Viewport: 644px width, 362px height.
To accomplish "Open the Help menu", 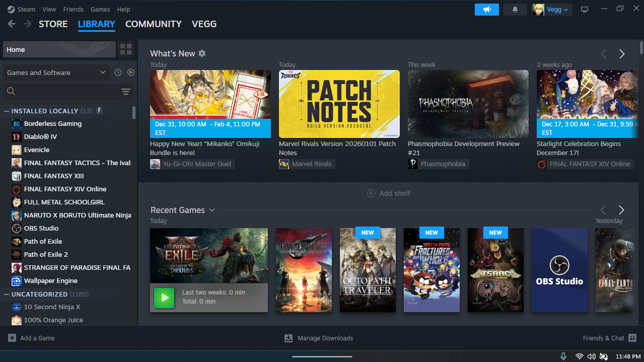I will pyautogui.click(x=123, y=9).
